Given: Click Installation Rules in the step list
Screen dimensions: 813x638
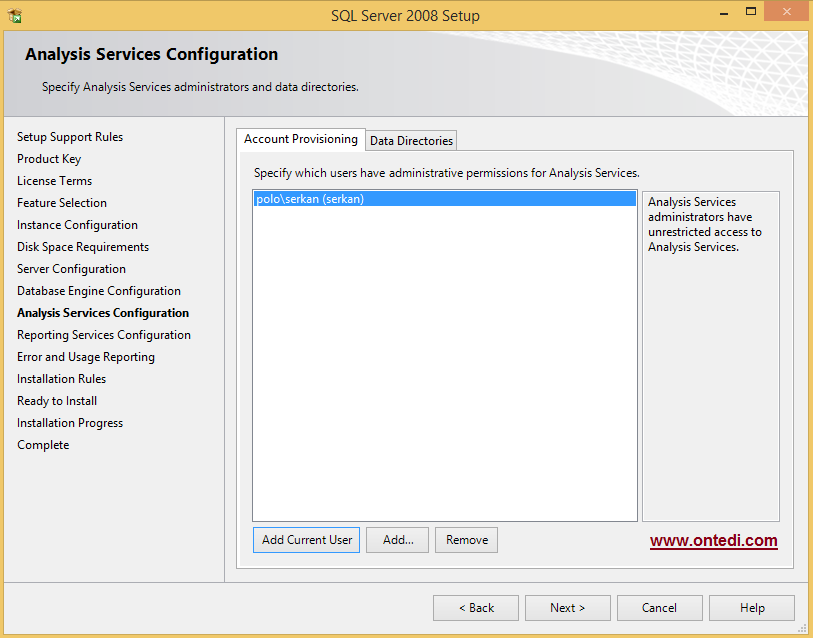Looking at the screenshot, I should pos(61,379).
